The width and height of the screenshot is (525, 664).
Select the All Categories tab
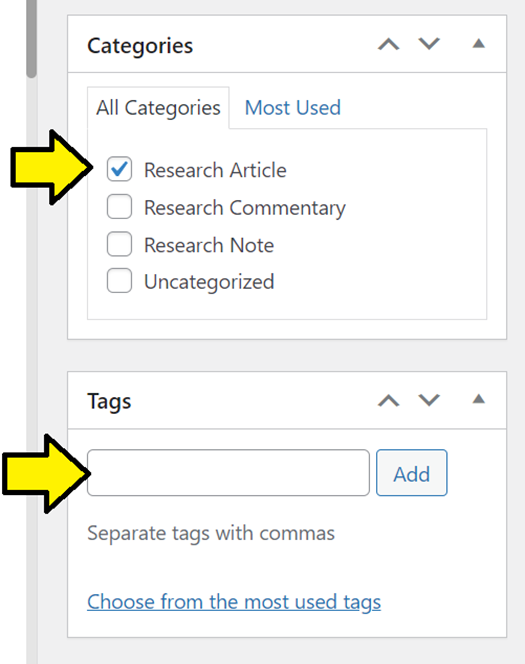click(158, 108)
